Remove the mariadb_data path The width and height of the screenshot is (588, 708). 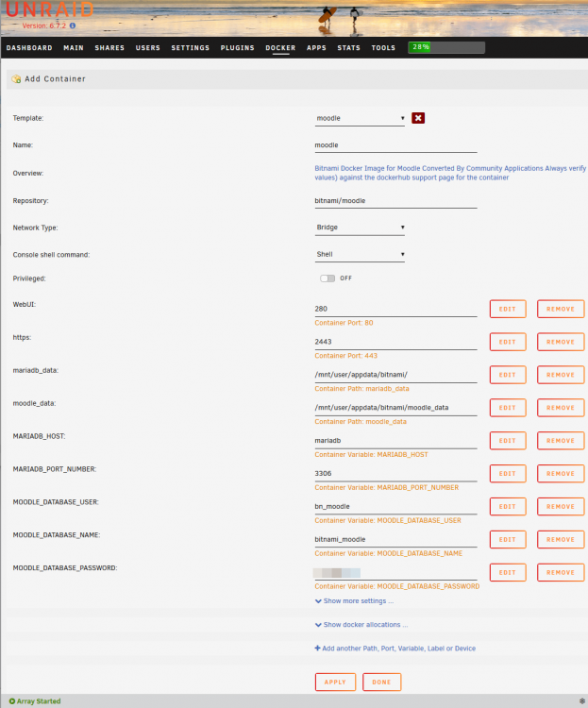(x=561, y=375)
